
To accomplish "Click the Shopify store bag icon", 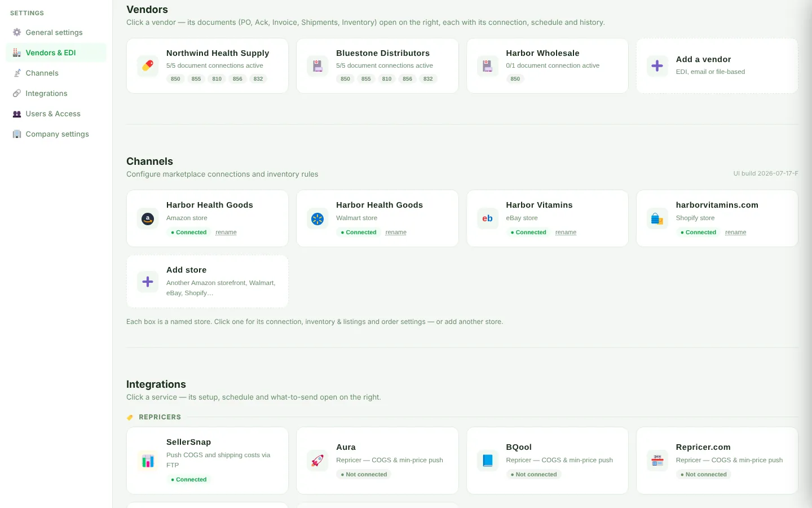I will [657, 218].
